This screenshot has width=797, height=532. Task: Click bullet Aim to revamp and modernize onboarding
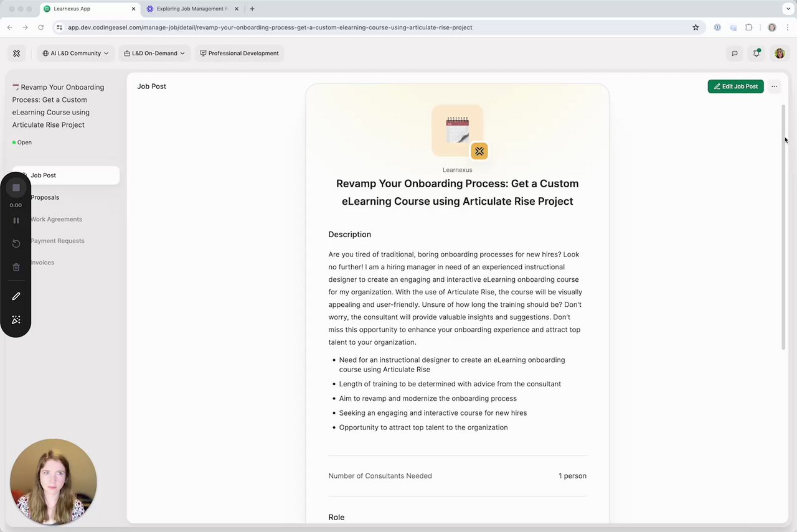(x=428, y=398)
